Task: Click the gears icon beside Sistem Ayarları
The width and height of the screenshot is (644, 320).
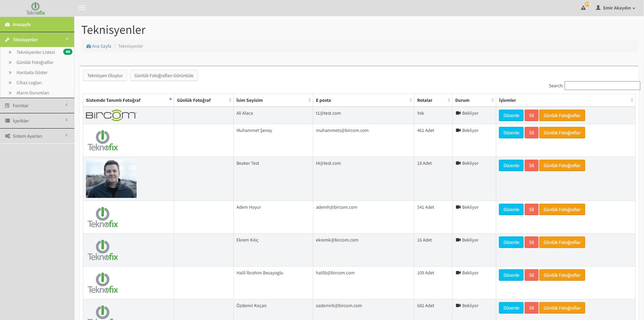Action: coord(7,136)
